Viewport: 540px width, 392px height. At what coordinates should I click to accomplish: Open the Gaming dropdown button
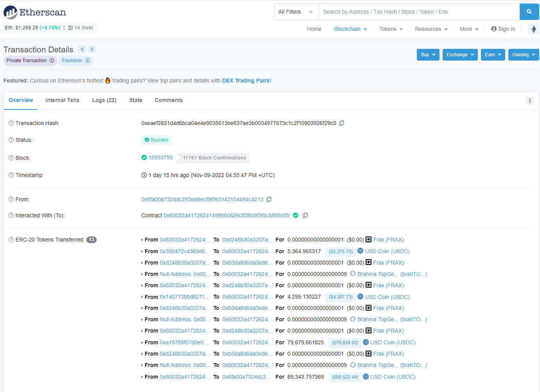tap(524, 55)
